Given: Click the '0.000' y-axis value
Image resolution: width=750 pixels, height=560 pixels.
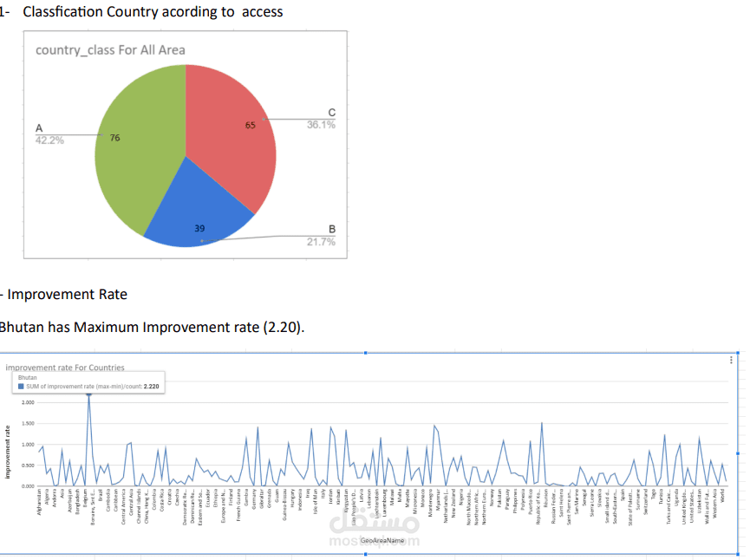Looking at the screenshot, I should tap(29, 486).
